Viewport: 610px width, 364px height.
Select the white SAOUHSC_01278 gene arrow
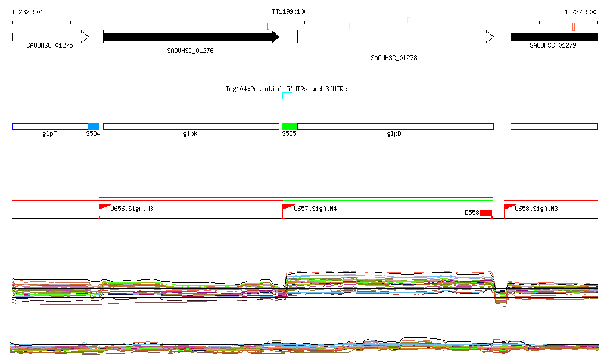point(395,38)
